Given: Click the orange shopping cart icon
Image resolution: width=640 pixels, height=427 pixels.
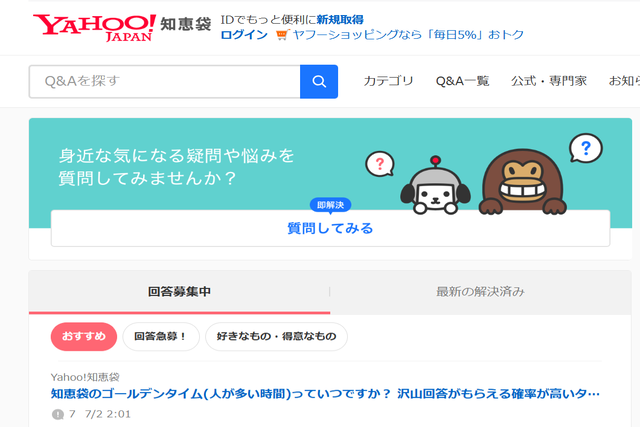Looking at the screenshot, I should point(281,35).
